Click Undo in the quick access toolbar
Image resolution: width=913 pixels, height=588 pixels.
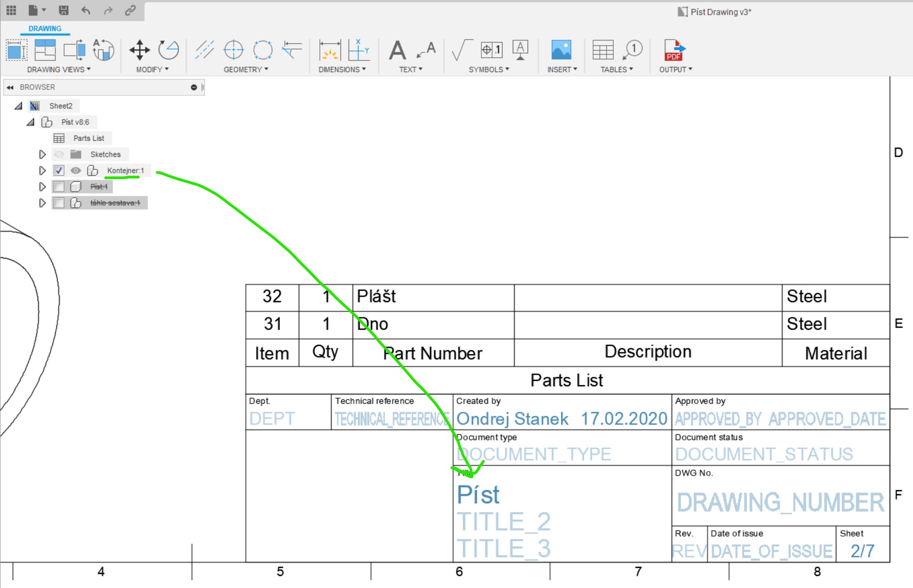click(85, 10)
